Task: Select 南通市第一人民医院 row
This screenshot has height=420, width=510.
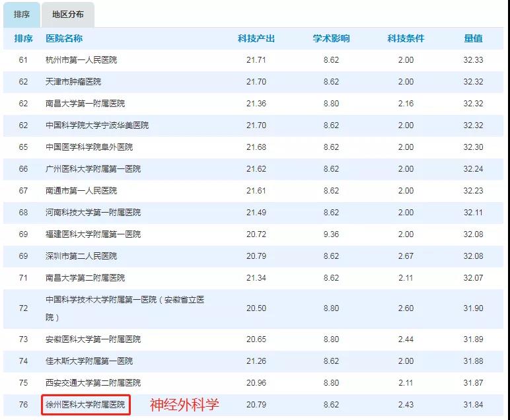Action: (81, 191)
